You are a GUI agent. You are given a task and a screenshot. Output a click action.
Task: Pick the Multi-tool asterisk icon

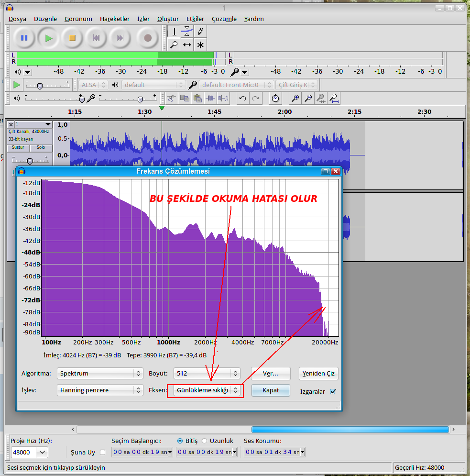(200, 45)
